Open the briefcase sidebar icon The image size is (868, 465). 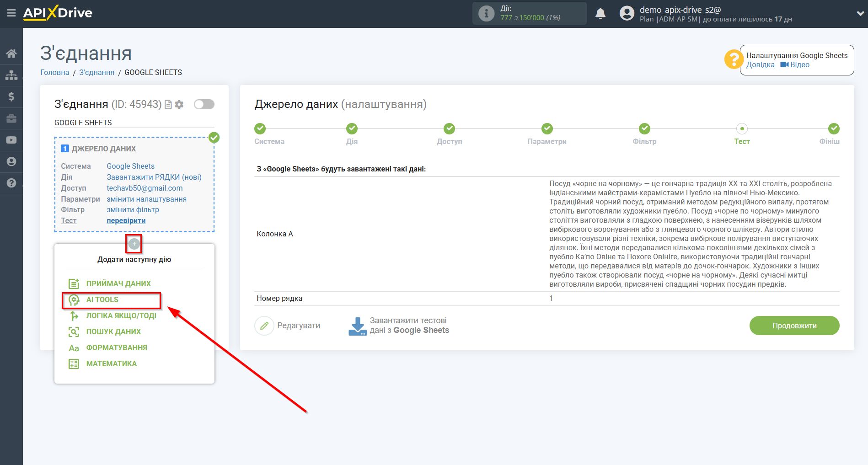[11, 118]
